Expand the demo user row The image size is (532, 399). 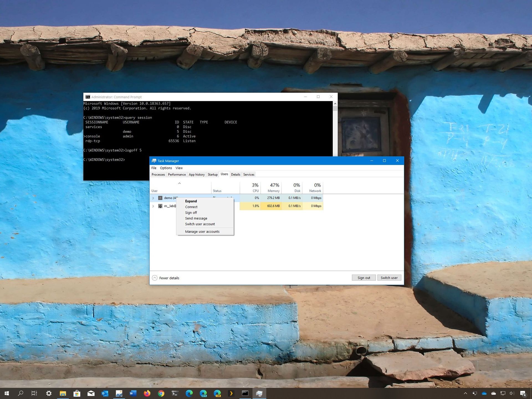[154, 198]
